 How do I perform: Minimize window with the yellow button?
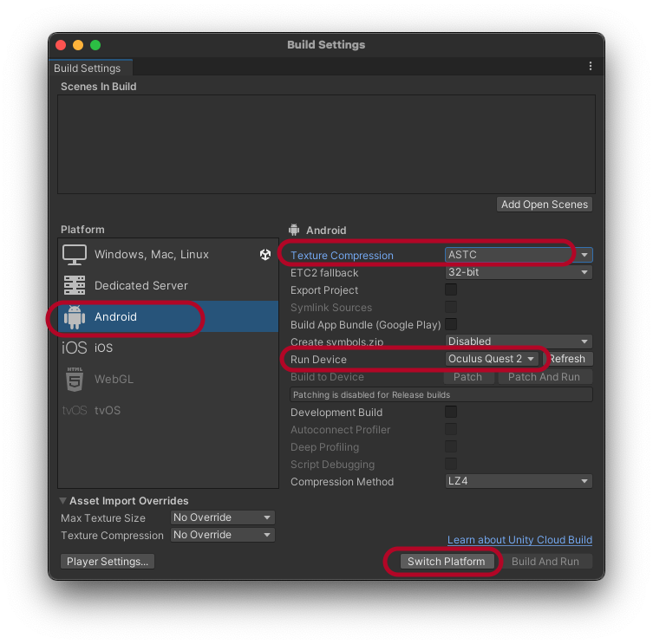point(78,45)
